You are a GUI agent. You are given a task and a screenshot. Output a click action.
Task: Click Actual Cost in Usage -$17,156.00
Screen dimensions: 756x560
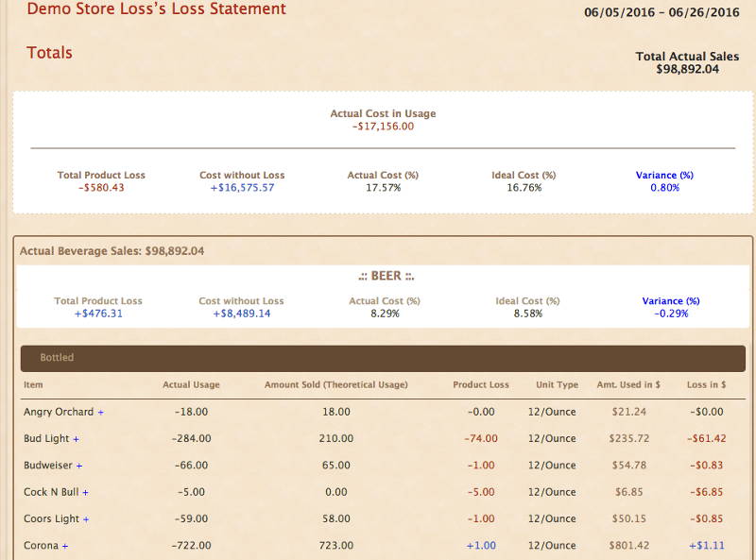coord(383,127)
